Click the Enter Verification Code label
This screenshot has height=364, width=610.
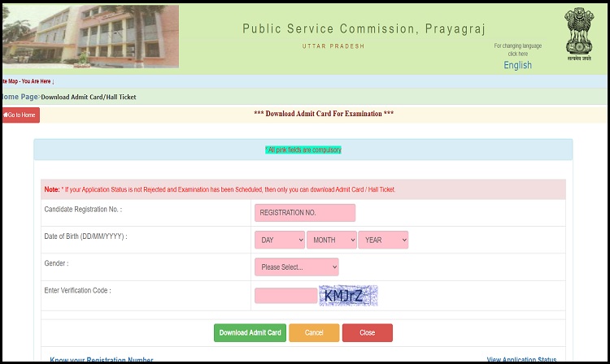(x=77, y=291)
